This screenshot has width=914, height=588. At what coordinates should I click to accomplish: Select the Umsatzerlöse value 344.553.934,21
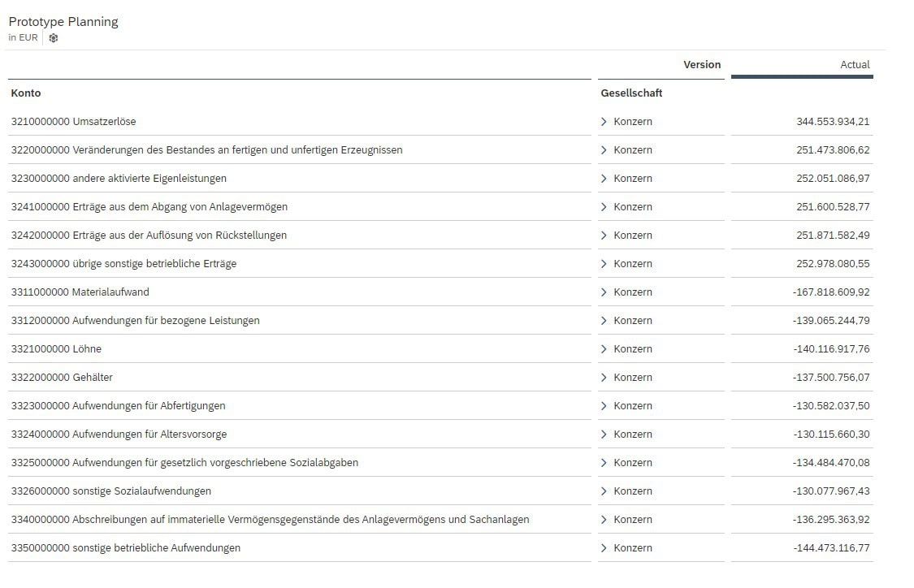click(x=832, y=122)
